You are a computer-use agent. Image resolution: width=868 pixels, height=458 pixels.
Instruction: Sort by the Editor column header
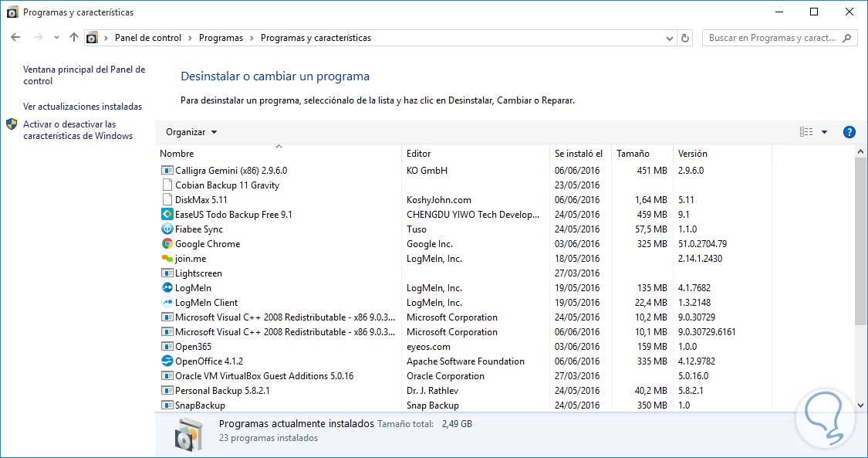point(475,154)
